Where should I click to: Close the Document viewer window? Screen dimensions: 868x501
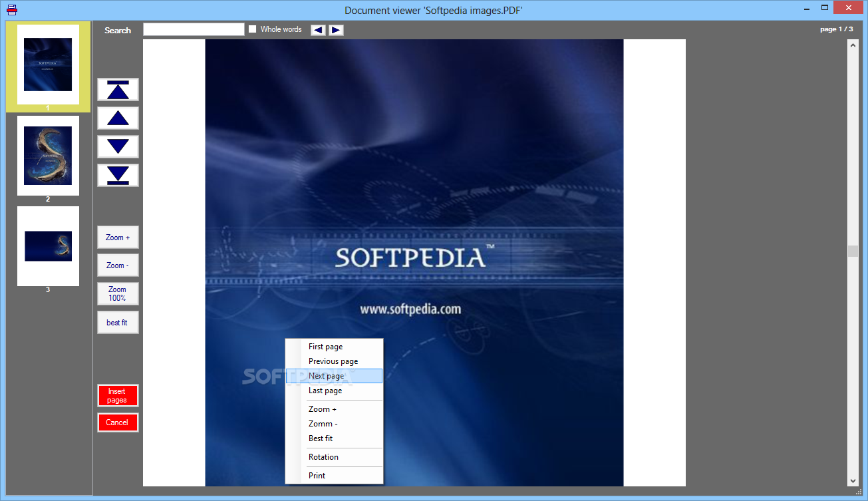849,7
